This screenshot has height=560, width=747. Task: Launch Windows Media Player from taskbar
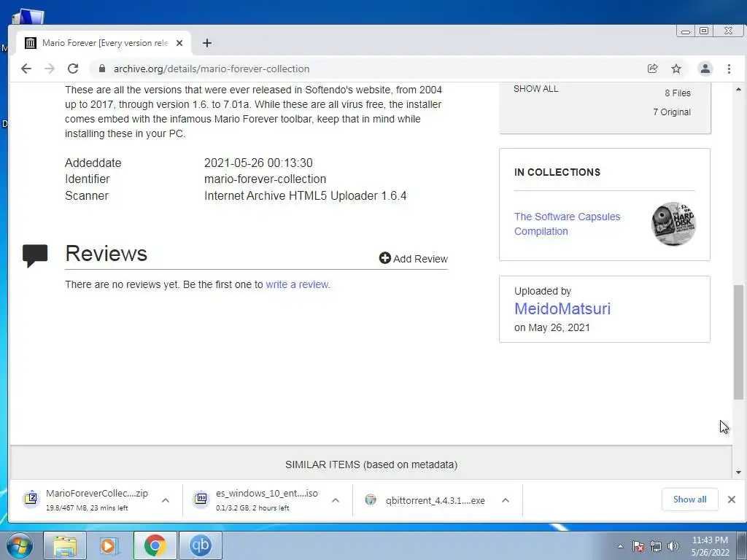(109, 545)
